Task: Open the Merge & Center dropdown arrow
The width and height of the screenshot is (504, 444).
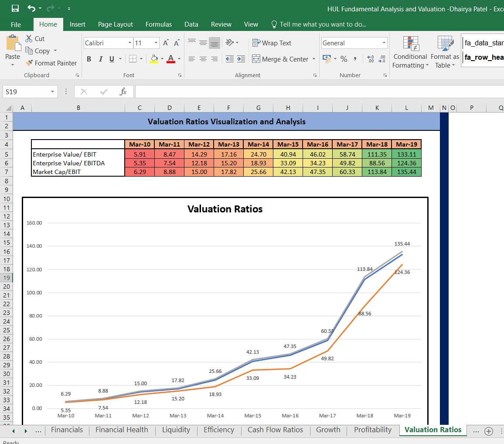Action: pos(314,59)
